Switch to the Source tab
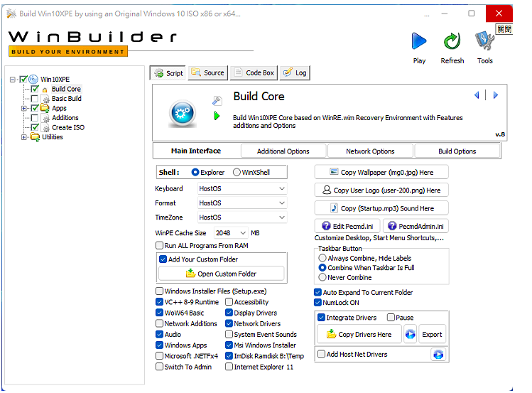This screenshot has height=393, width=532. (207, 73)
